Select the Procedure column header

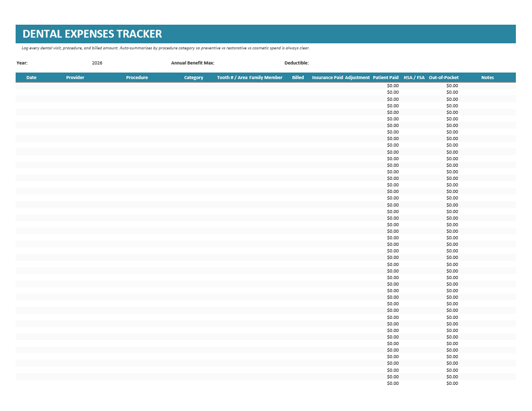137,78
